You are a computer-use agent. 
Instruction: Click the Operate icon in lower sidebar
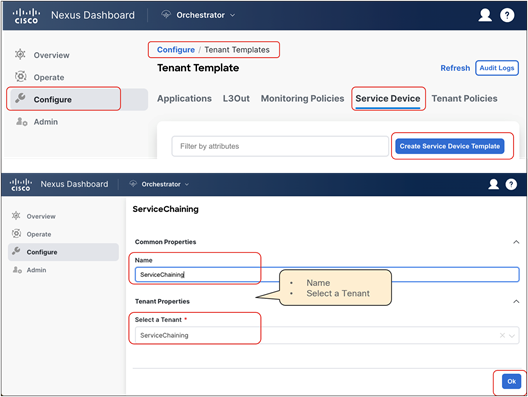click(x=16, y=233)
